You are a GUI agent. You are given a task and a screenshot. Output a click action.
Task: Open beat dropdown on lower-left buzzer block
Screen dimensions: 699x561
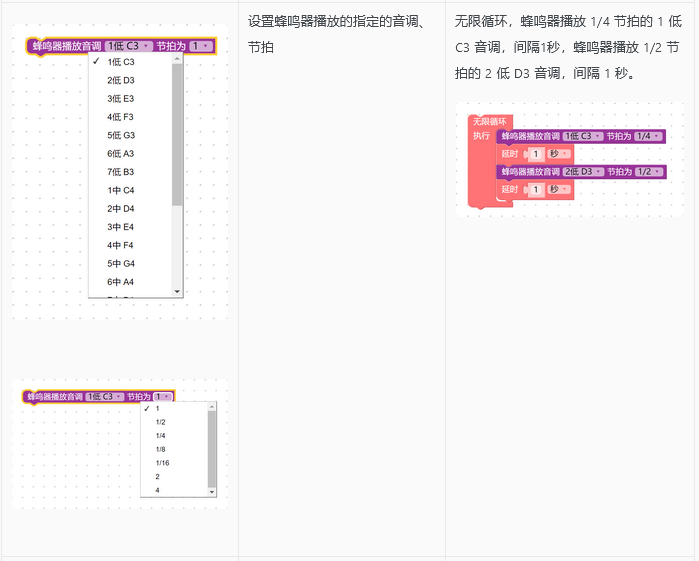(x=163, y=396)
